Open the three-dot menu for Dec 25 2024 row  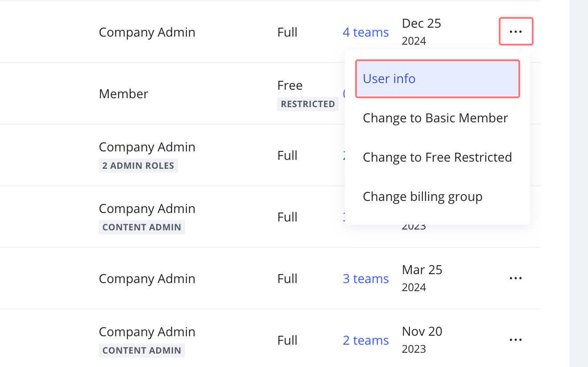[x=516, y=32]
